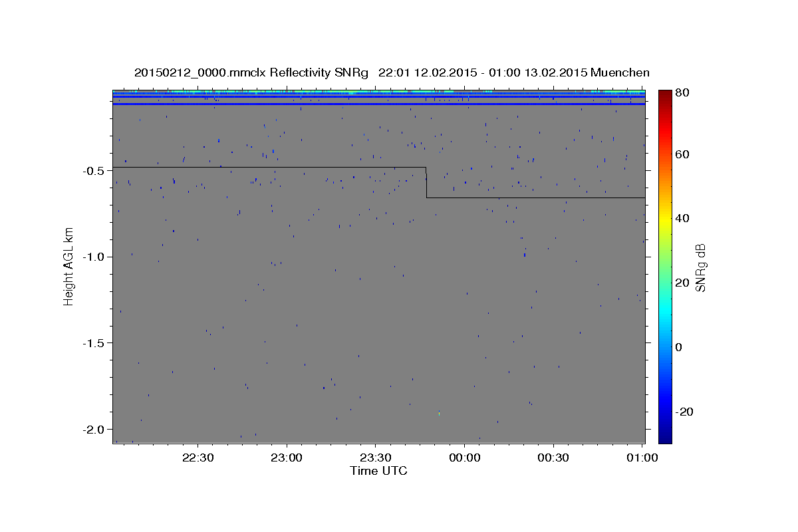798x532 pixels.
Task: Click the plot title text '20150212_0000.mmclx Reflectivity SNRg'
Action: pos(251,72)
